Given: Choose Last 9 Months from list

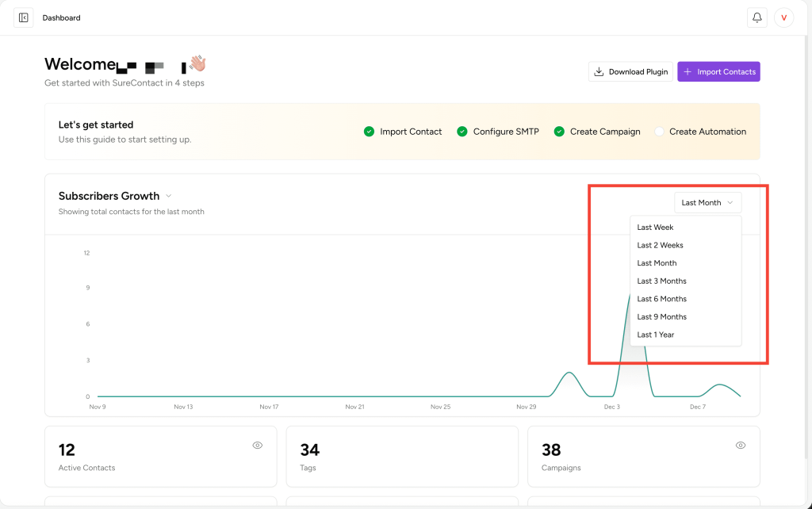Looking at the screenshot, I should coord(661,316).
